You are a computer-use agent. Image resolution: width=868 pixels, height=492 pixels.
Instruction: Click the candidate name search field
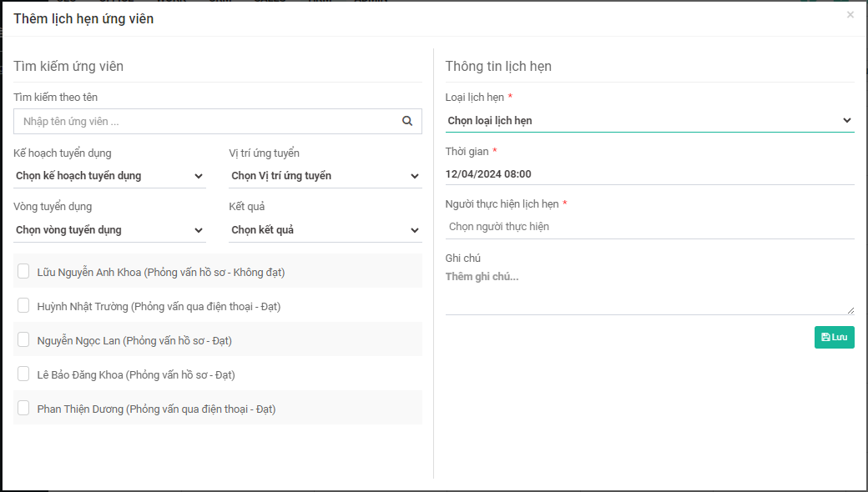(x=204, y=122)
